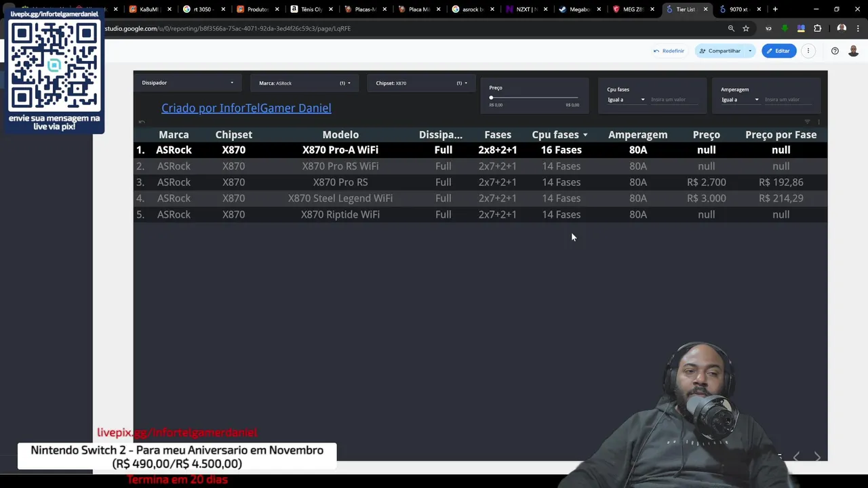Image resolution: width=868 pixels, height=488 pixels.
Task: Open Cpu fases 'Igual a' operator dropdown
Action: click(x=626, y=100)
